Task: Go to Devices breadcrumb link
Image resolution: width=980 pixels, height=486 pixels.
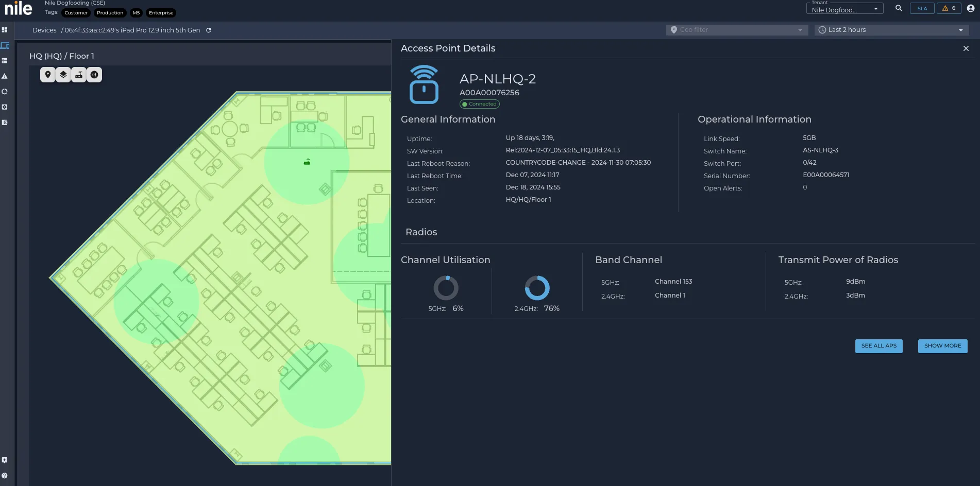Action: pyautogui.click(x=44, y=30)
